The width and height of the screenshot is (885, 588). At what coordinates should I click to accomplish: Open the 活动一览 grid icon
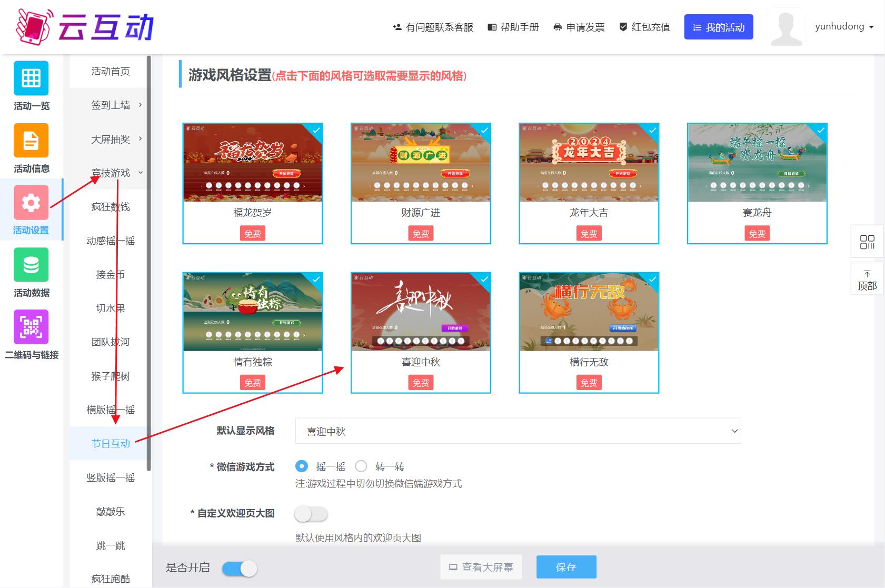pyautogui.click(x=31, y=78)
